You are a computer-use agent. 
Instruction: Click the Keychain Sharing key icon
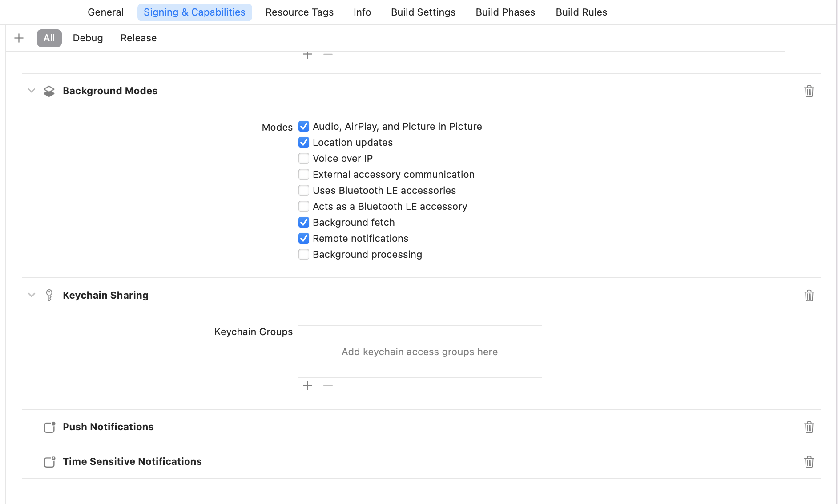[x=49, y=296]
